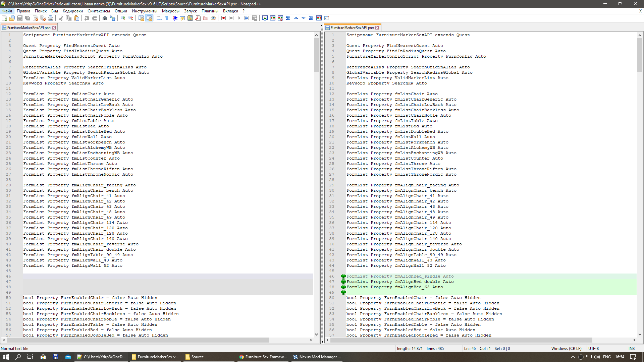Click Compare plugin 'Set as First' icon
Screen dimensions: 644x362
(265, 18)
